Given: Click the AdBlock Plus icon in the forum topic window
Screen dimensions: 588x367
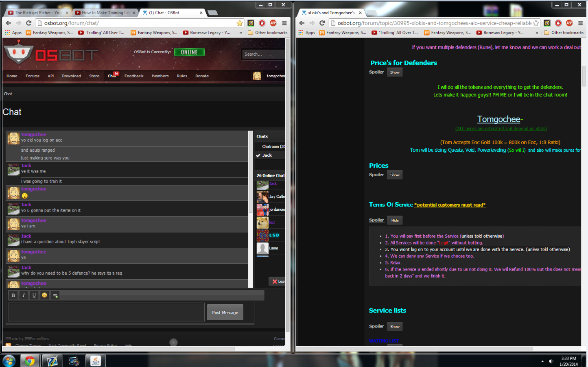Looking at the screenshot, I should [x=569, y=23].
